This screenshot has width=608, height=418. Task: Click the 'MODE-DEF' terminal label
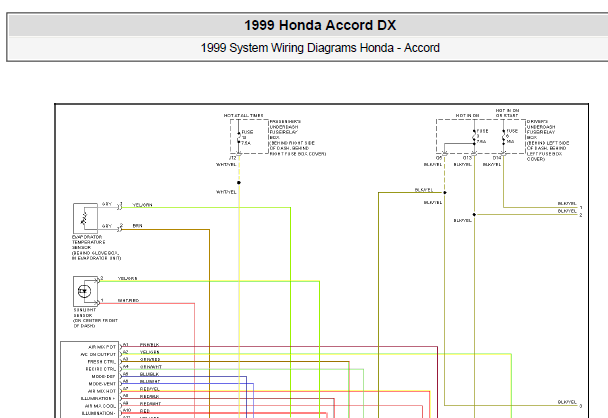pos(104,377)
